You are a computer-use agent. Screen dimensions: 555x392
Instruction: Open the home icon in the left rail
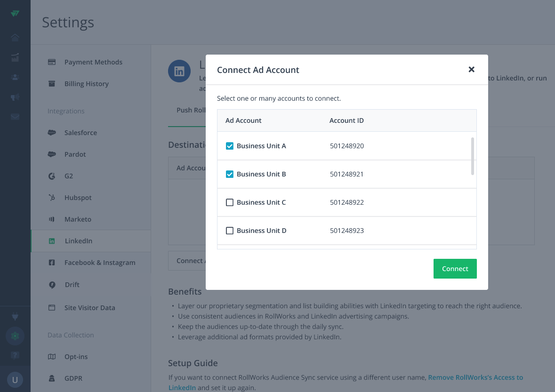tap(15, 38)
